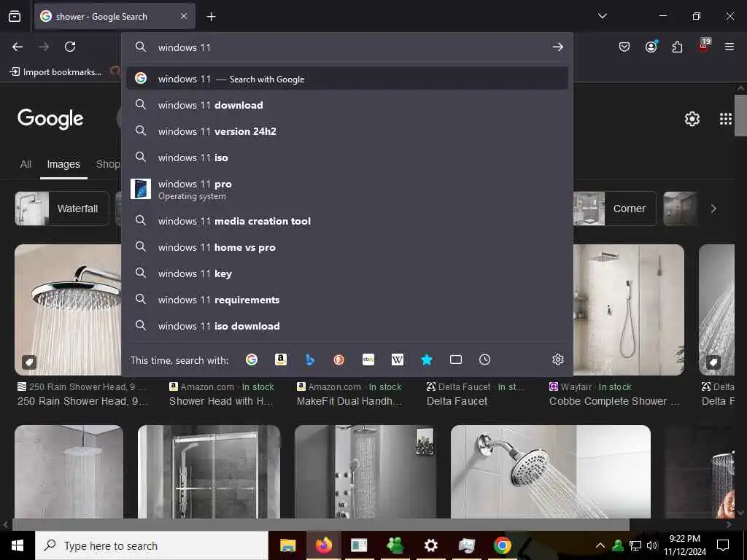Switch to the All results tab
The width and height of the screenshot is (747, 560).
(26, 164)
